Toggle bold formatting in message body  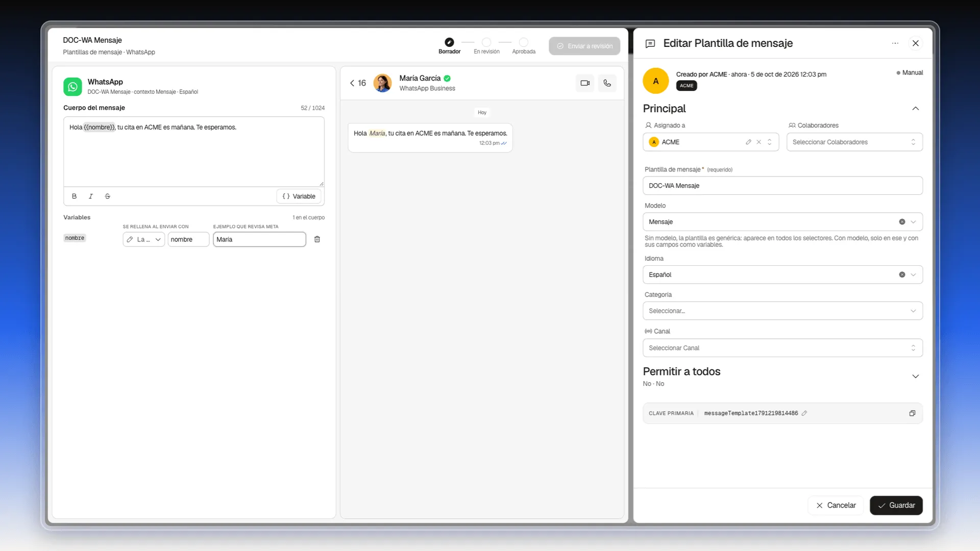click(74, 196)
